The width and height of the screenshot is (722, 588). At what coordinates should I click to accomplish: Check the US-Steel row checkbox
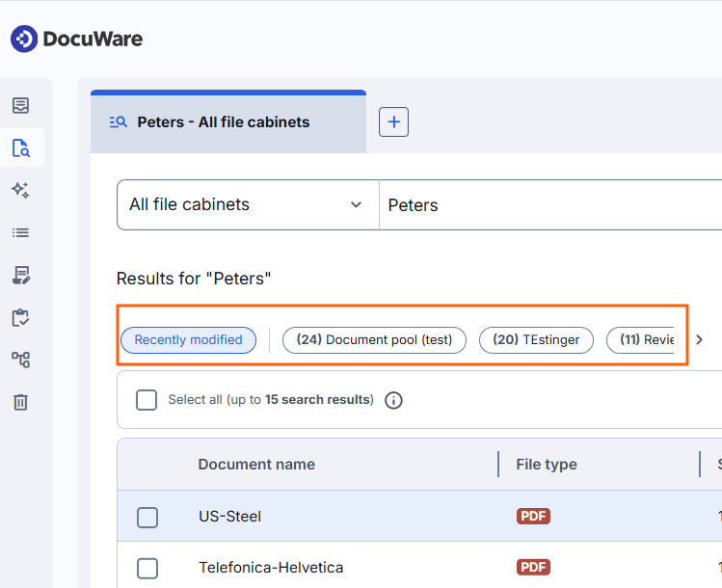click(x=147, y=518)
